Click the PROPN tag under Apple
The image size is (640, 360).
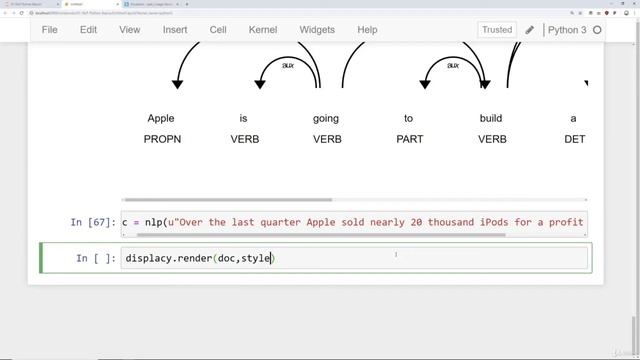(162, 139)
